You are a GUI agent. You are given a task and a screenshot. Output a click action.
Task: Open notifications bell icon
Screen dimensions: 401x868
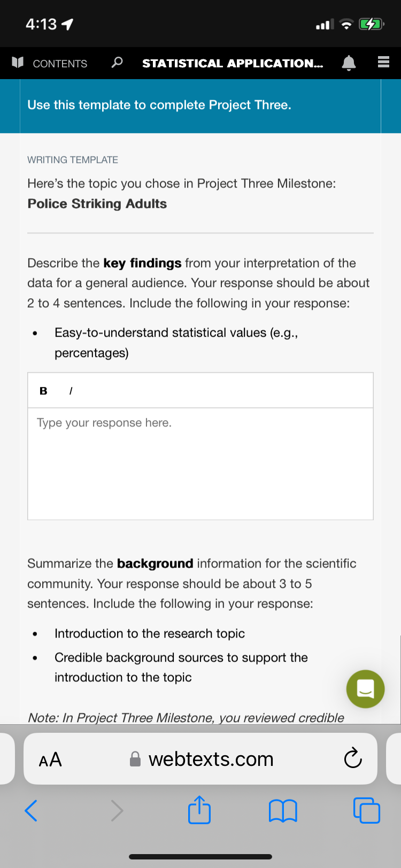[x=349, y=63]
